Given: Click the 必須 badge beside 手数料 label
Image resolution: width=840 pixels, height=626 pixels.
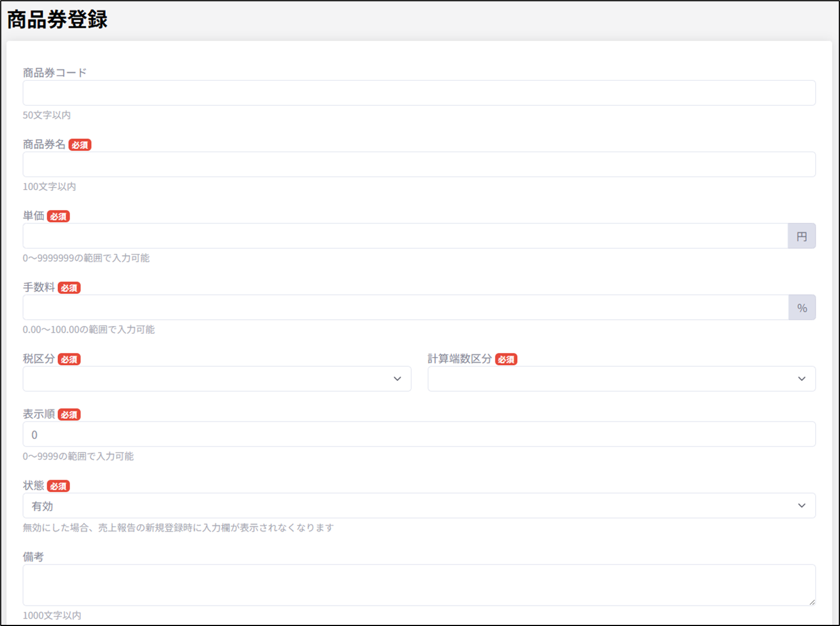Looking at the screenshot, I should (69, 288).
